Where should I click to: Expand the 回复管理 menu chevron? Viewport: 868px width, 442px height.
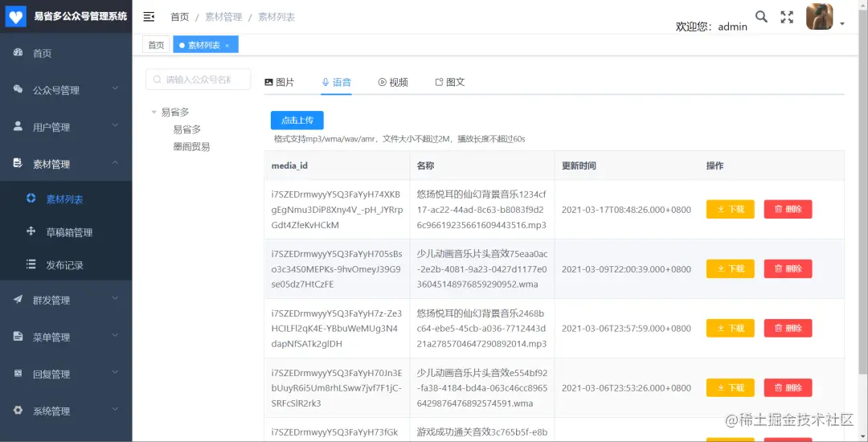(x=115, y=373)
